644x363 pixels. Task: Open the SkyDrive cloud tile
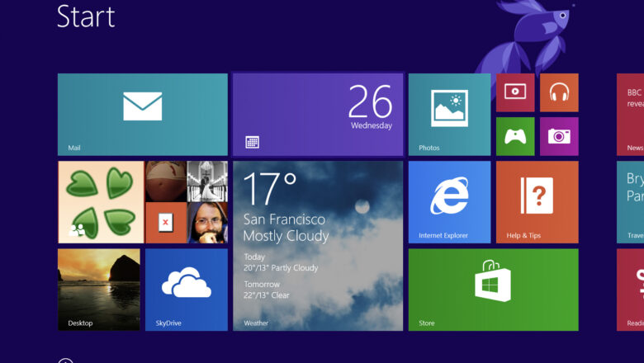tap(186, 289)
